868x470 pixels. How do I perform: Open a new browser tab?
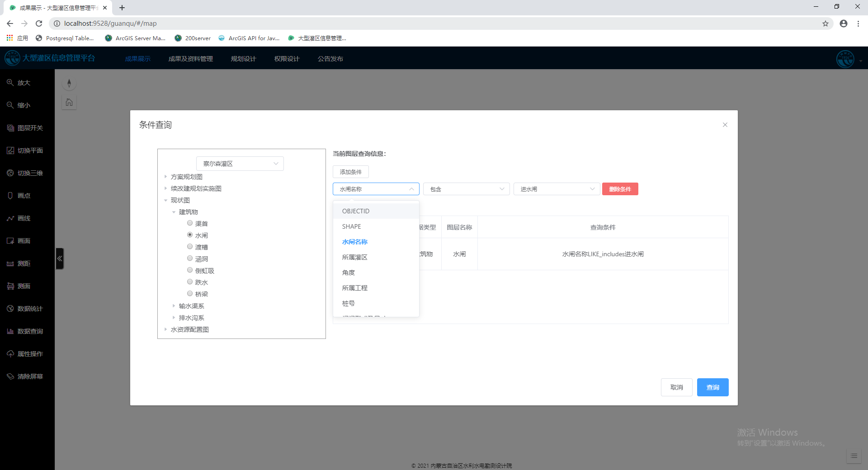point(122,8)
